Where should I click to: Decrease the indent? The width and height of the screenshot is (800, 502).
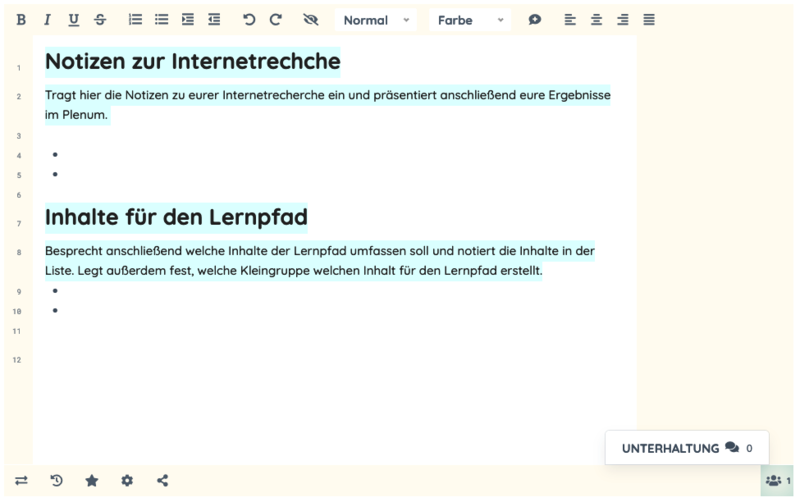[214, 20]
